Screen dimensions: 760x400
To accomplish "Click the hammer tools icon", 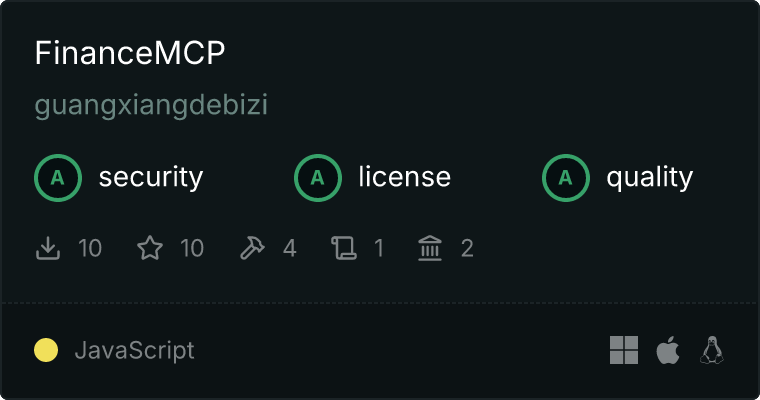I will tap(253, 248).
